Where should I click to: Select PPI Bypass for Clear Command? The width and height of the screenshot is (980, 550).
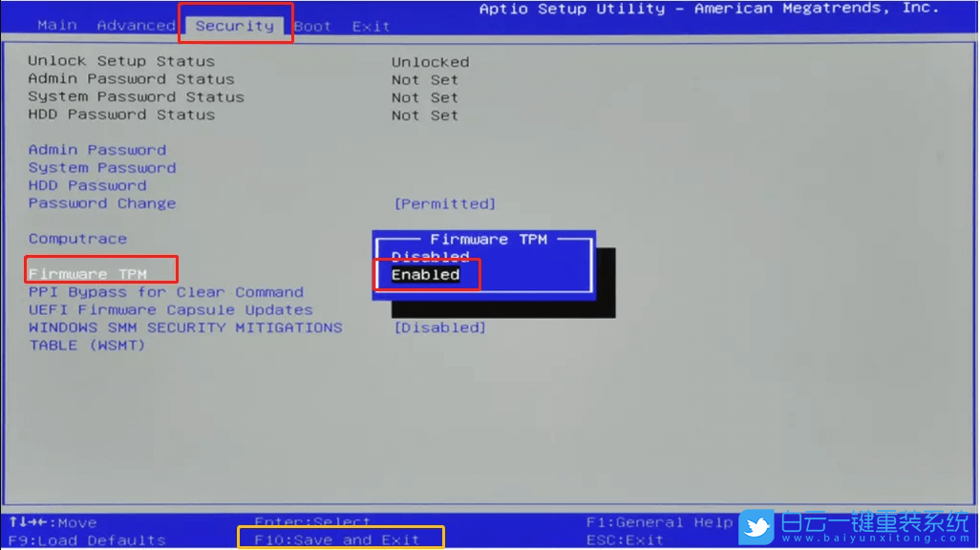point(166,291)
